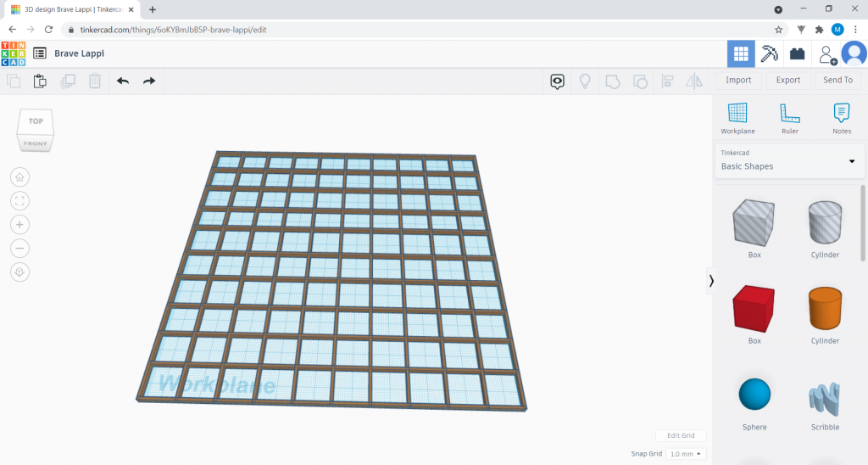The image size is (868, 465).
Task: Reload the Tinkercad page
Action: pos(48,30)
